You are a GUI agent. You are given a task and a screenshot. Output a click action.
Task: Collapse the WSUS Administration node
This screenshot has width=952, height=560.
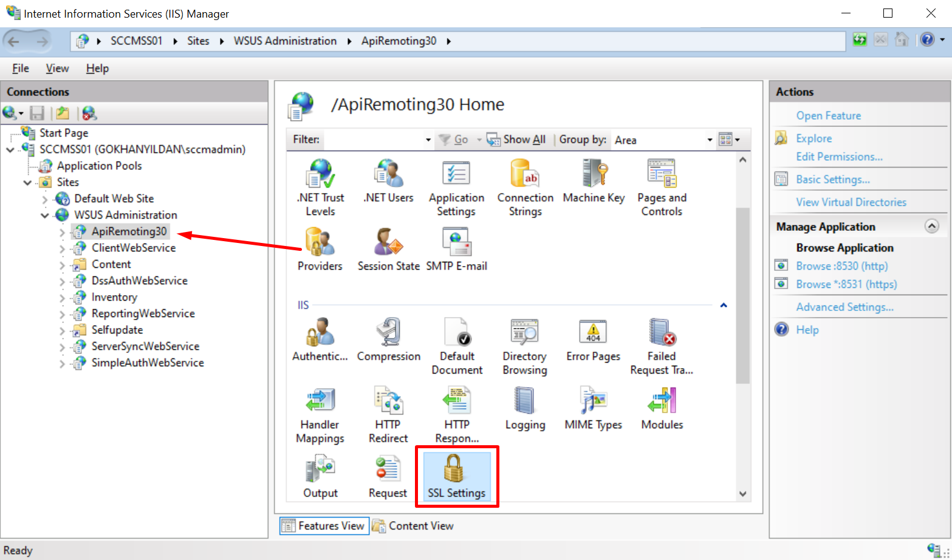(44, 215)
